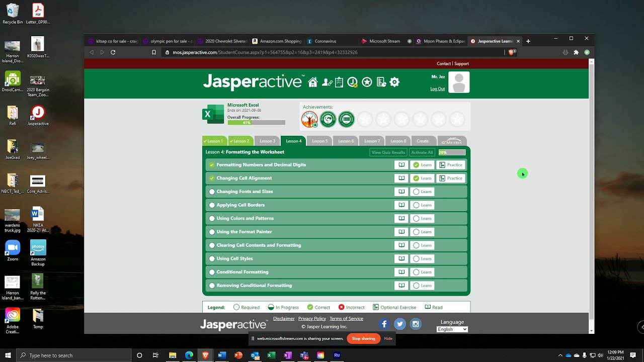Screen dimensions: 644x362
Task: Start Learn for Removing Conditional Formatting
Action: [x=422, y=286]
